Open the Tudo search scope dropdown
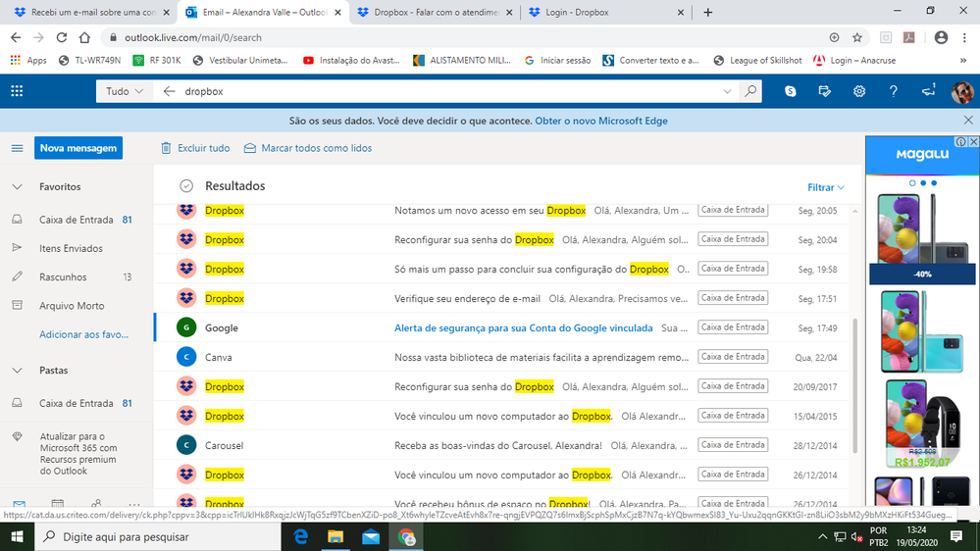The height and width of the screenshot is (551, 980). point(125,91)
